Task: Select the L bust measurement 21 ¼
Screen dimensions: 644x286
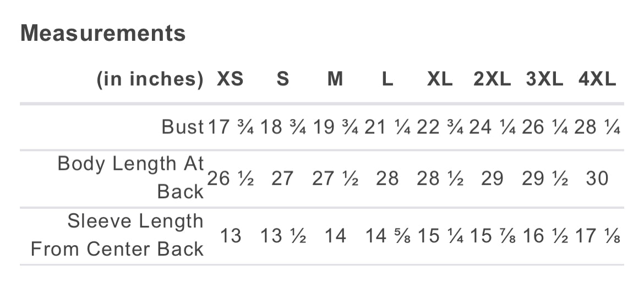Action: [388, 127]
